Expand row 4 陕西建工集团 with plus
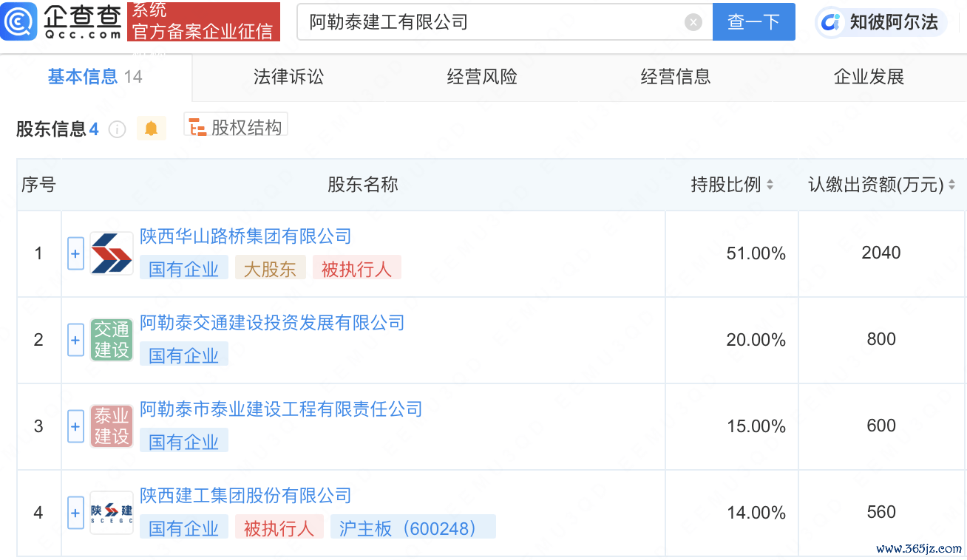The width and height of the screenshot is (967, 560). (x=75, y=513)
